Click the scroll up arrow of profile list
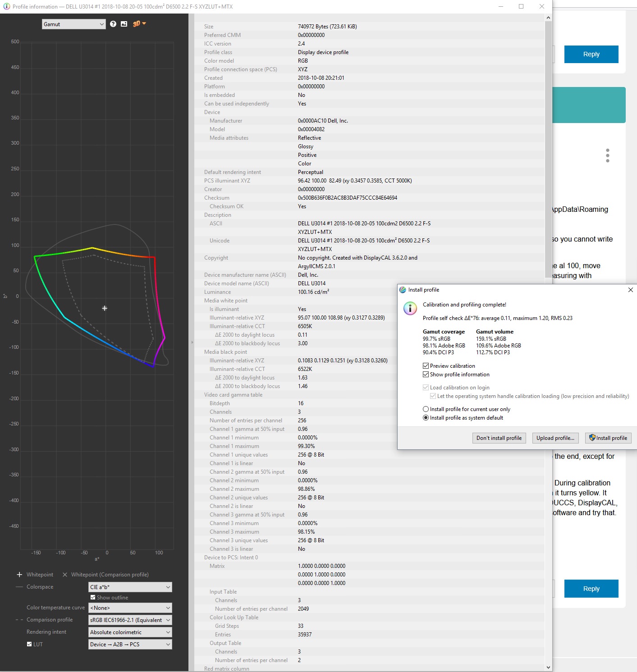The height and width of the screenshot is (672, 637). point(548,18)
